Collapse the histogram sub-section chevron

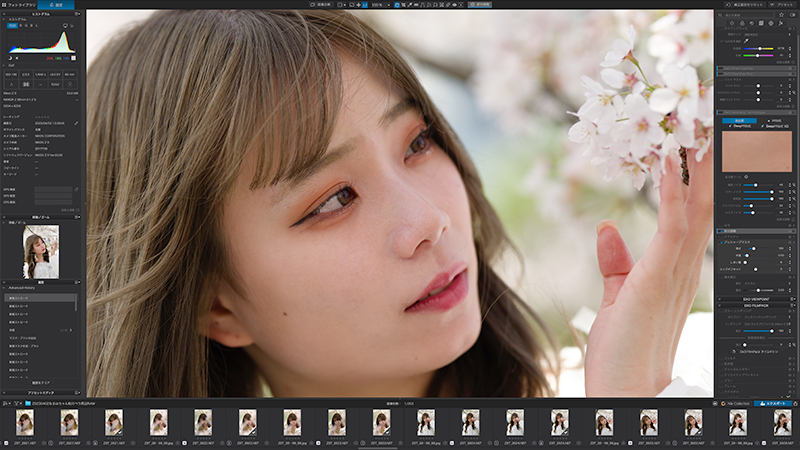pyautogui.click(x=4, y=19)
